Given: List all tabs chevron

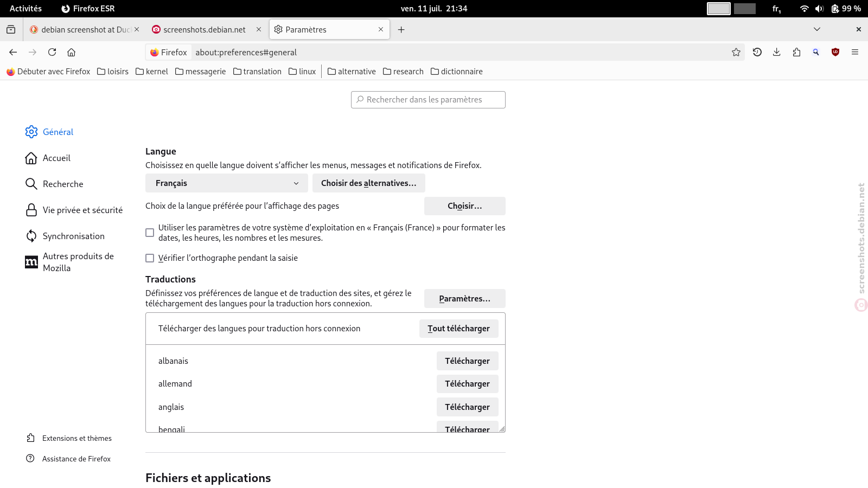Looking at the screenshot, I should (817, 29).
